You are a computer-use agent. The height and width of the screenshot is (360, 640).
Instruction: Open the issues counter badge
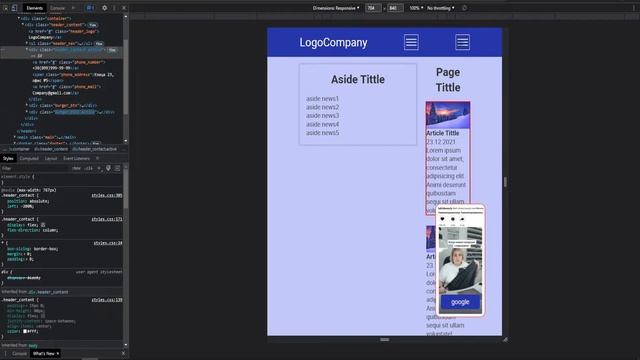(89, 8)
